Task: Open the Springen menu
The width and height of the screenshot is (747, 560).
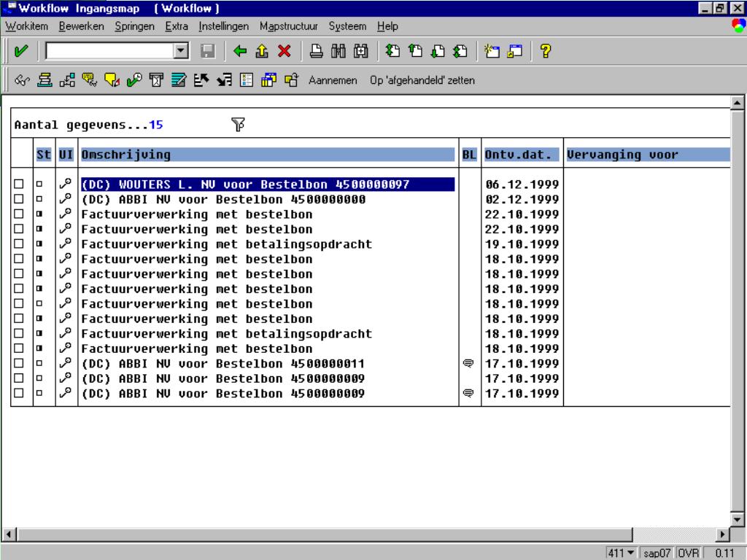Action: 135,26
